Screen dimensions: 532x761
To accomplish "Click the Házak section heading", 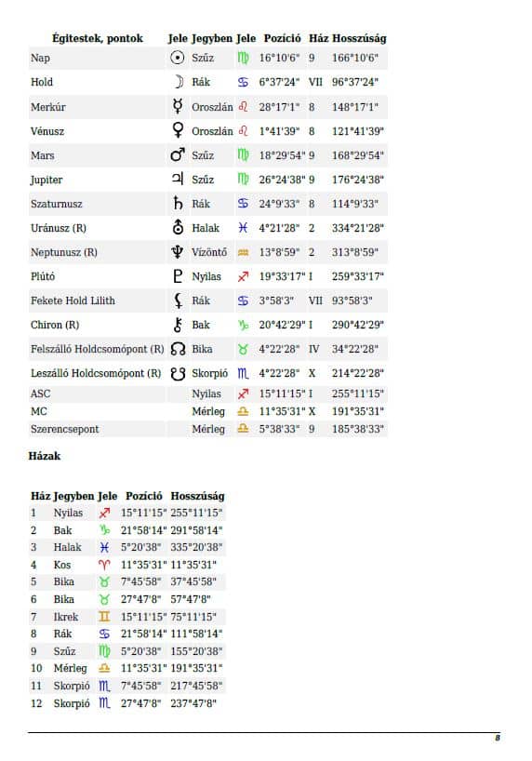I will (x=45, y=456).
